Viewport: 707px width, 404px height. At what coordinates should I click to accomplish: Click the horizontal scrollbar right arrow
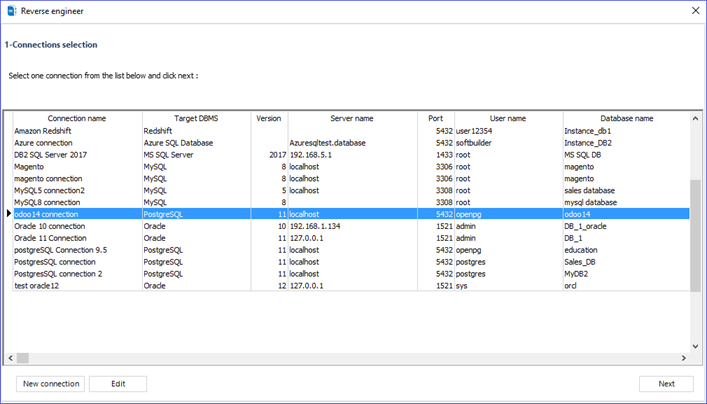(x=684, y=358)
